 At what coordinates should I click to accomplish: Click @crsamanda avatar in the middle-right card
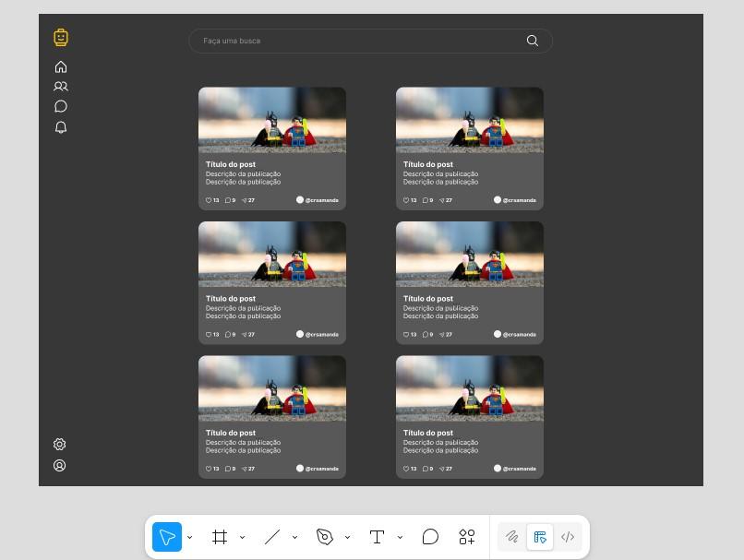tap(498, 334)
